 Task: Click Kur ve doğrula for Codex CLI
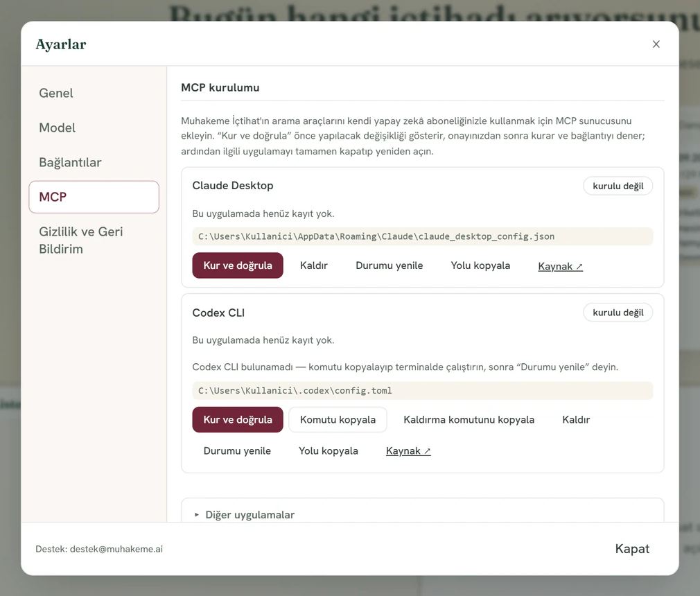tap(238, 420)
